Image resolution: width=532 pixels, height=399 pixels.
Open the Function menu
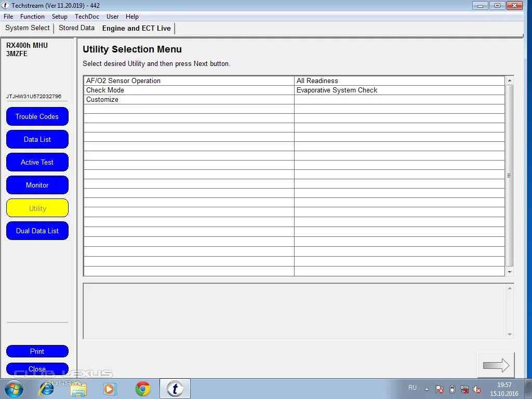point(32,16)
